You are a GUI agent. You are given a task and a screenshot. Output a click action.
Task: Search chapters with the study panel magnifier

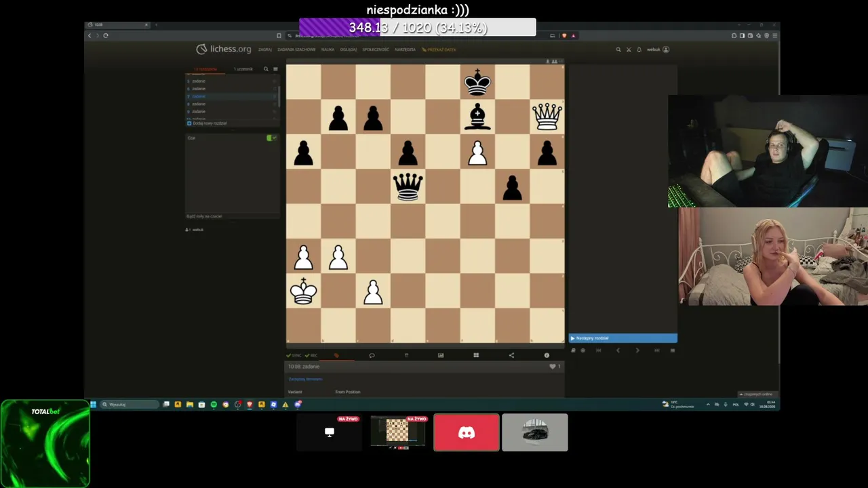tap(266, 69)
